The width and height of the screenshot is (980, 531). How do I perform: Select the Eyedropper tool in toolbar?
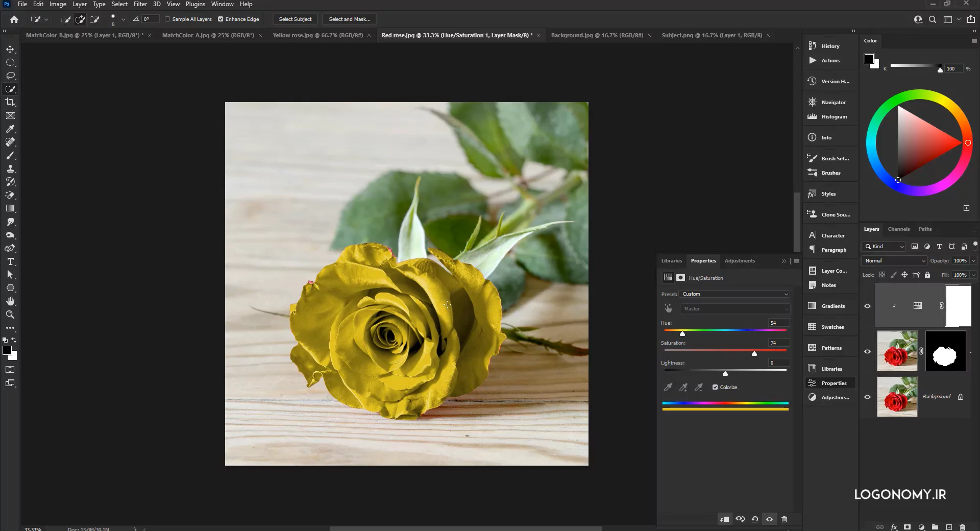click(x=10, y=129)
